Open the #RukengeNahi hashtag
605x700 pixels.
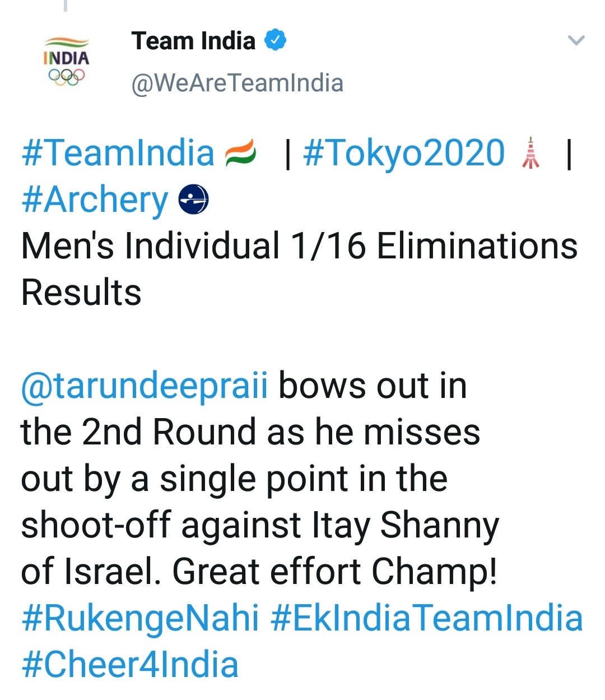pyautogui.click(x=140, y=618)
